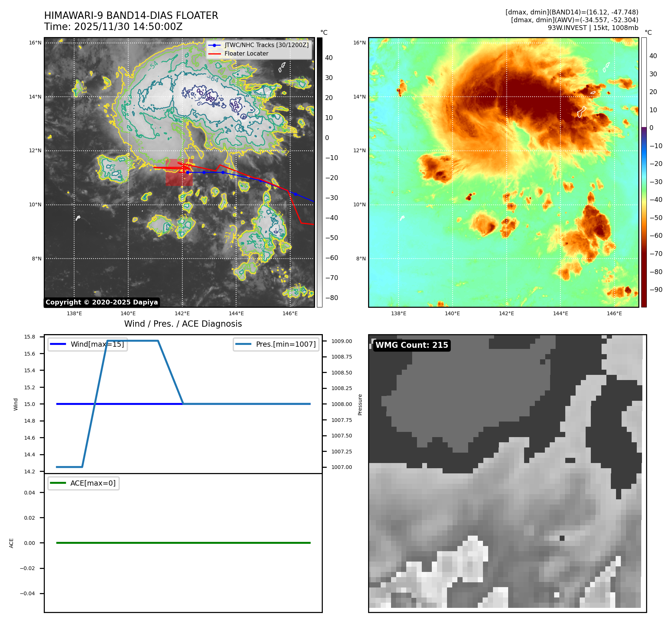Click the pressure curve's top plateau
This screenshot has height=626, width=672.
point(132,341)
